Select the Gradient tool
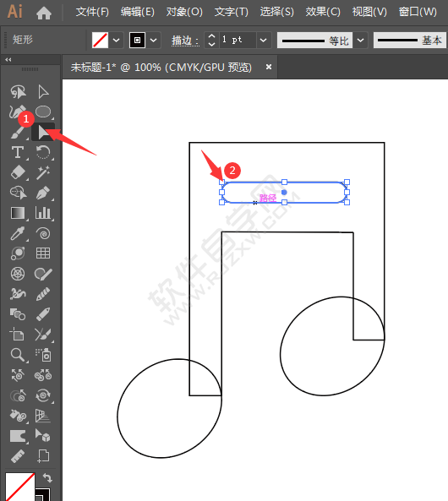448x501 pixels. 18,213
